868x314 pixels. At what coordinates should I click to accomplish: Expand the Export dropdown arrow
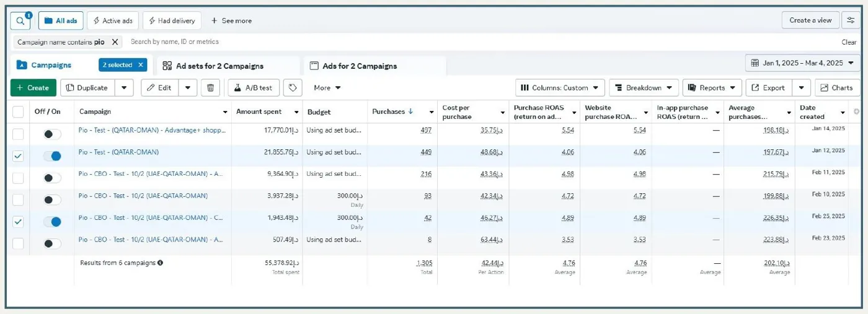(802, 88)
